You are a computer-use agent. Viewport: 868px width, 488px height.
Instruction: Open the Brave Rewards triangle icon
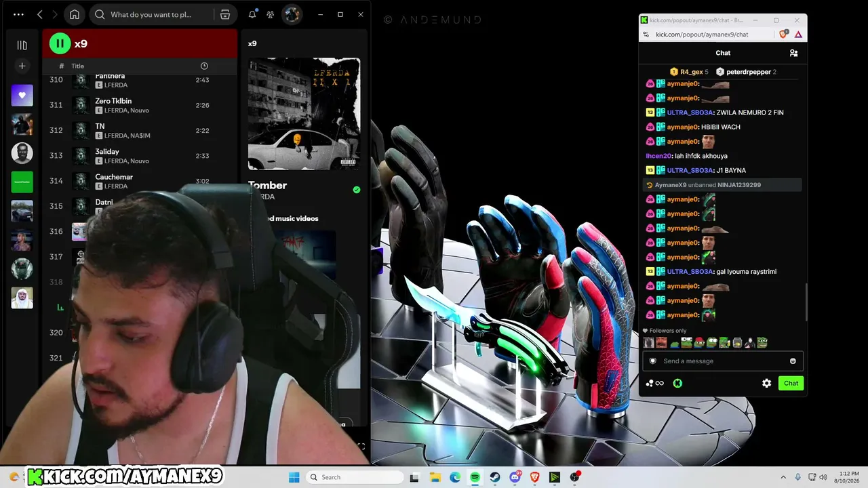point(798,35)
